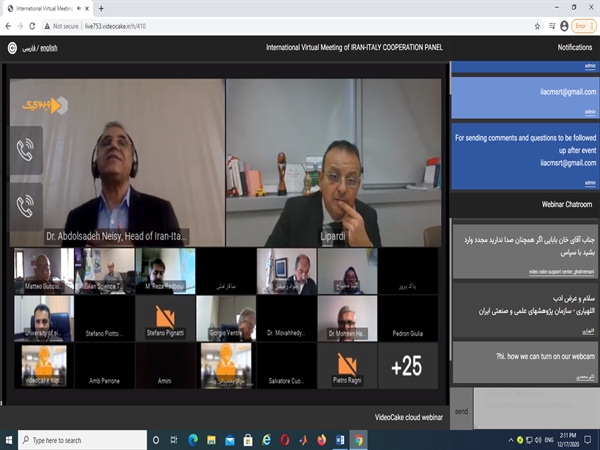This screenshot has height=450, width=600.
Task: Select Matteo Gubcio participant thumbnail
Action: tap(44, 271)
